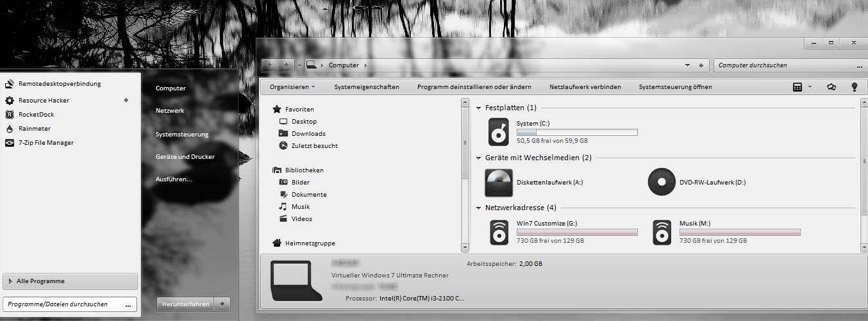Click the Herunterfahren button

[x=186, y=304]
